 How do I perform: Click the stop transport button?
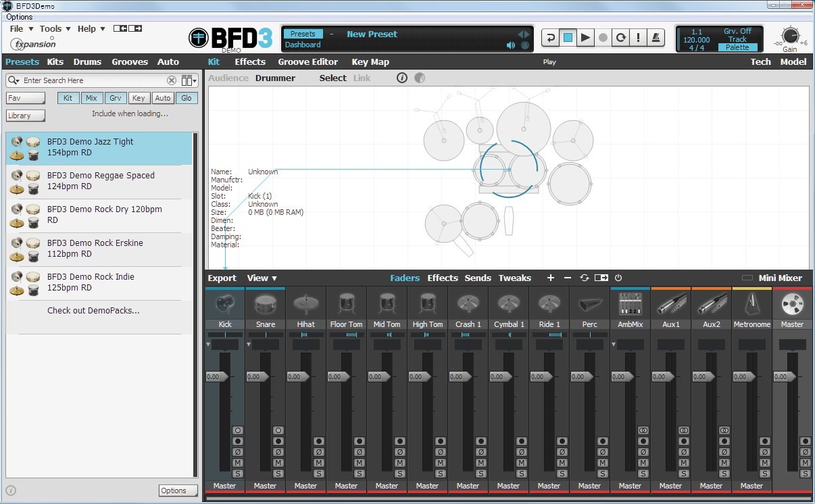coord(568,38)
